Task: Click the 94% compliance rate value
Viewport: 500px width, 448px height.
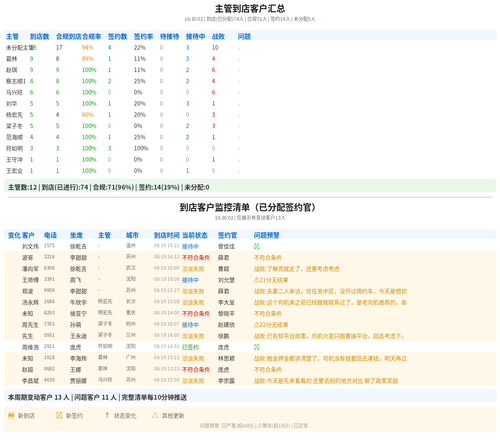Action: pos(88,48)
